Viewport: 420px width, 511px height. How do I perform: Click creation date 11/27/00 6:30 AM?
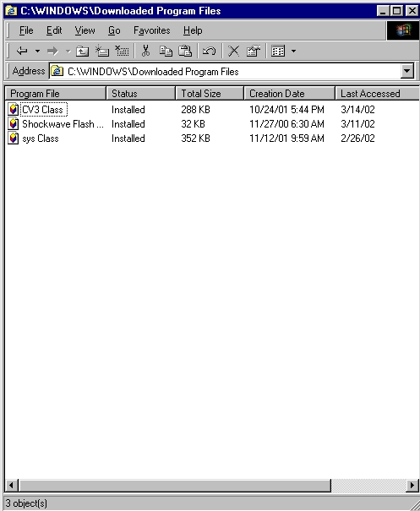(x=286, y=124)
